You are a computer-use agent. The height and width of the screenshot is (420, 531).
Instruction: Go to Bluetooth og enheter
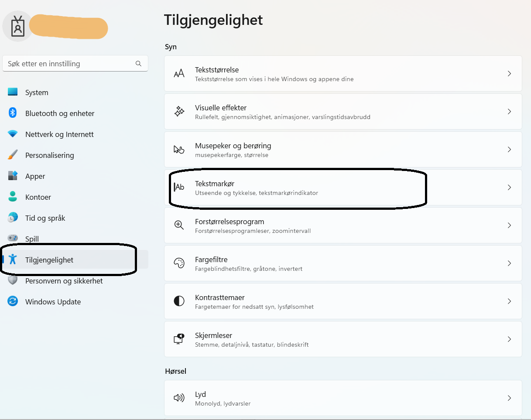(x=60, y=113)
